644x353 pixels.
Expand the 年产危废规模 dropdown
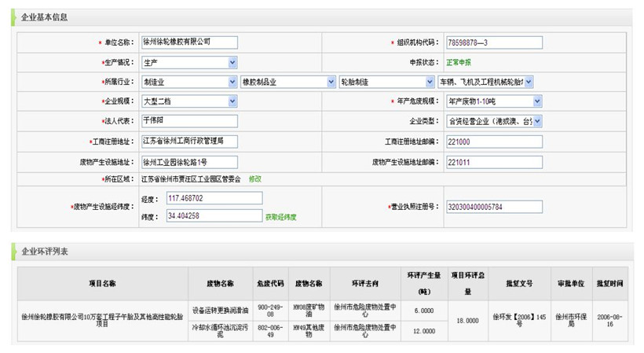tap(494, 101)
